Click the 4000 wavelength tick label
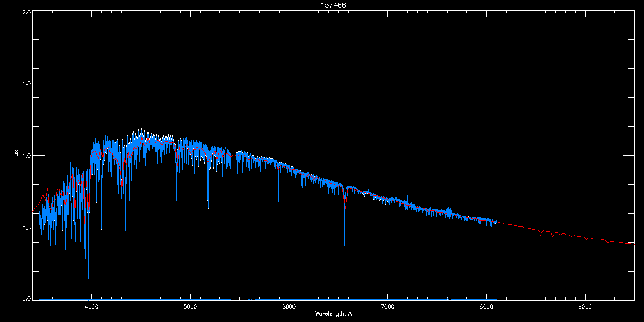Screen dimensions: 644x322 (x=91, y=307)
